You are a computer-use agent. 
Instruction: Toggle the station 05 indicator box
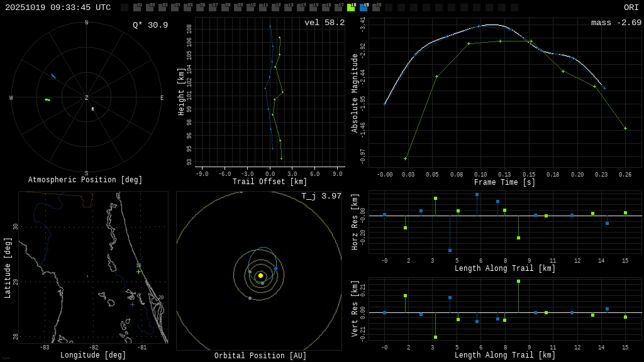tap(187, 8)
